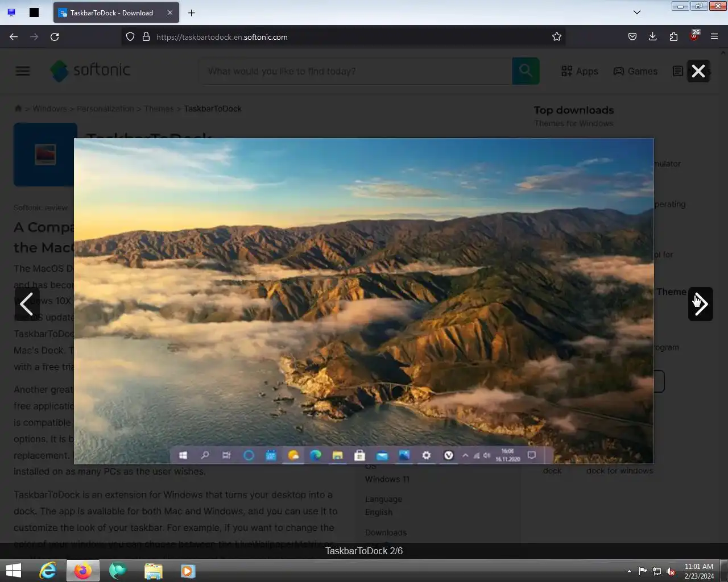The height and width of the screenshot is (582, 728).
Task: Click the Themes breadcrumb link
Action: (159, 109)
